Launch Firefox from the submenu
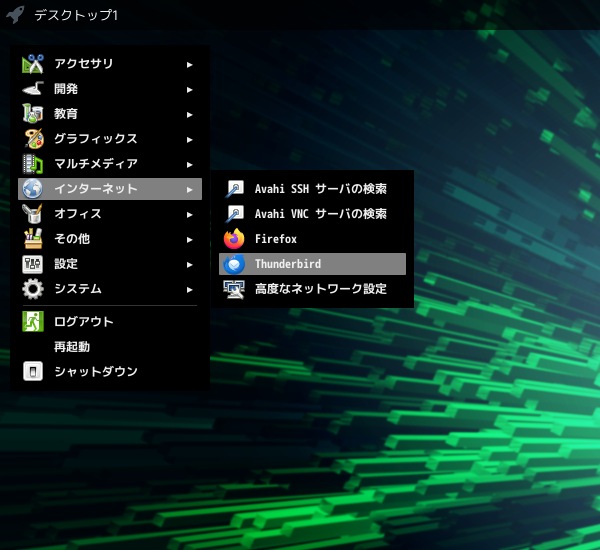Image resolution: width=600 pixels, height=550 pixels. [312, 238]
